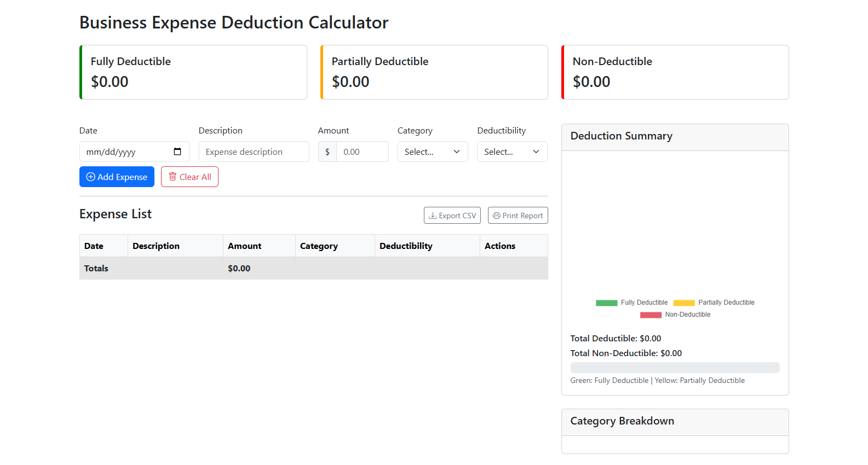This screenshot has height=465, width=868.
Task: Click the Total Deductible: $0.00 text
Action: tap(616, 338)
